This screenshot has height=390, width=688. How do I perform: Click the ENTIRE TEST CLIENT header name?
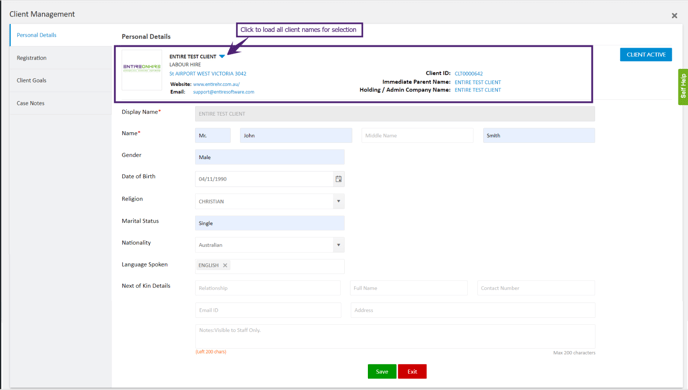[193, 57]
